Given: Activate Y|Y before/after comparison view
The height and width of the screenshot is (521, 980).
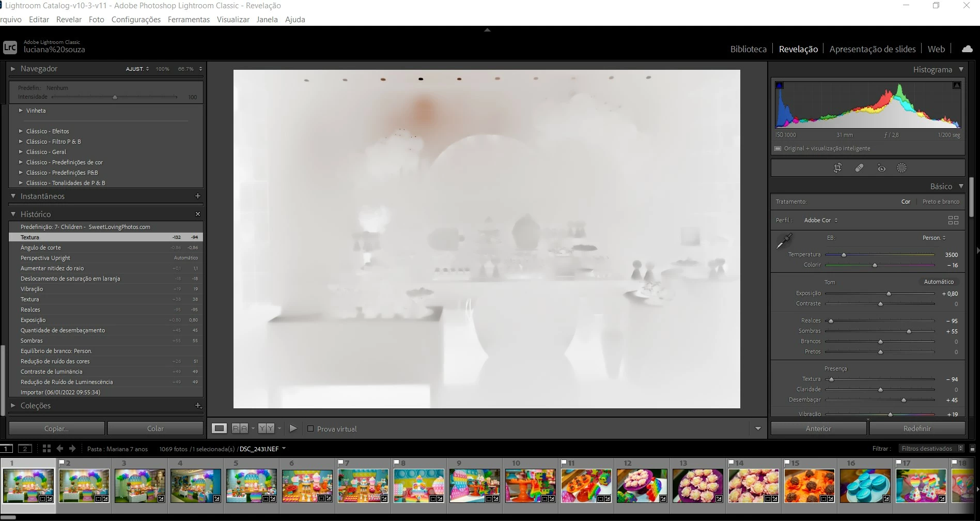Looking at the screenshot, I should pos(266,428).
